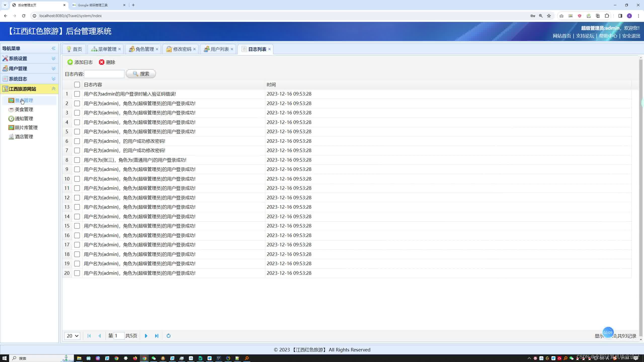
Task: Focus the 日志内容 search input field
Action: (x=104, y=74)
